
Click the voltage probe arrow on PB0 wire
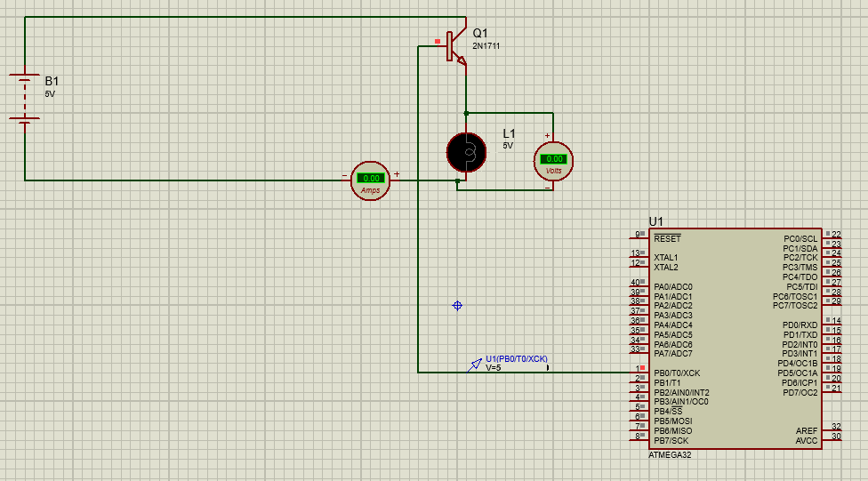click(x=476, y=364)
